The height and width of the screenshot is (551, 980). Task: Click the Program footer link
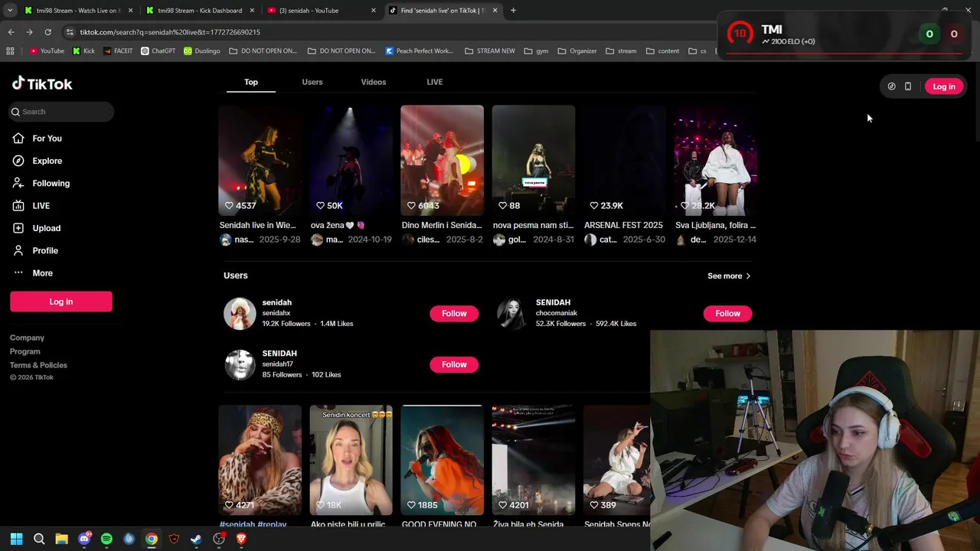pyautogui.click(x=25, y=352)
